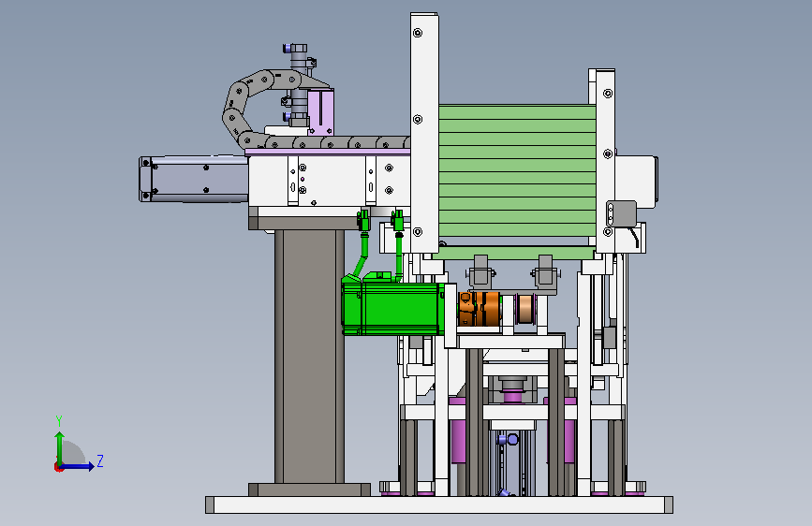
Task: Click the red origin of the orientation triad
Action: (58, 467)
